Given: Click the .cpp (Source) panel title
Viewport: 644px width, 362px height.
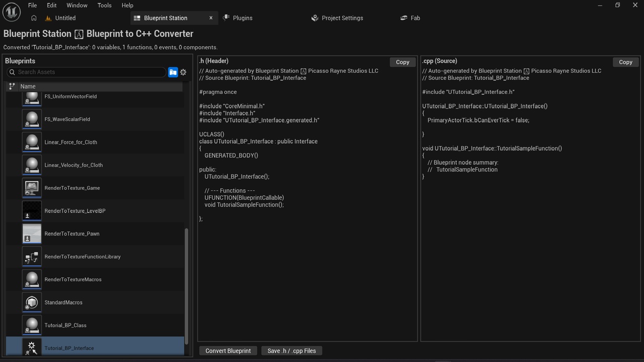Looking at the screenshot, I should click(440, 61).
